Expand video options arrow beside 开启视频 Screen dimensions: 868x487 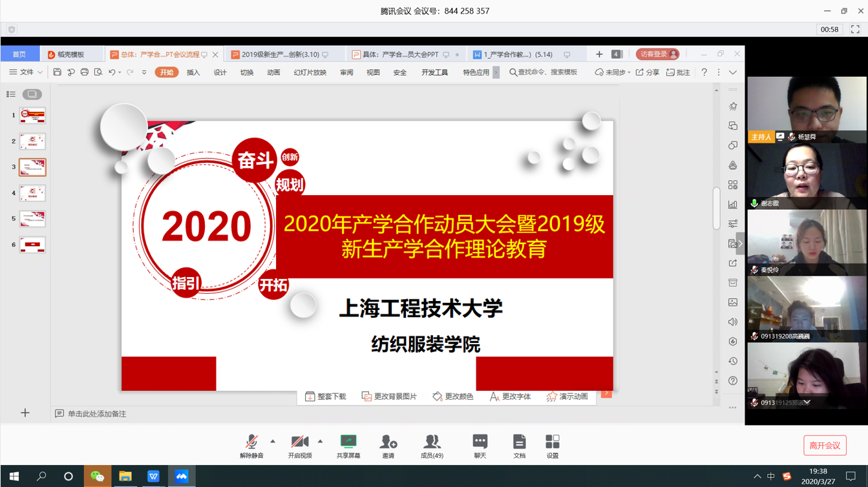[x=320, y=442]
